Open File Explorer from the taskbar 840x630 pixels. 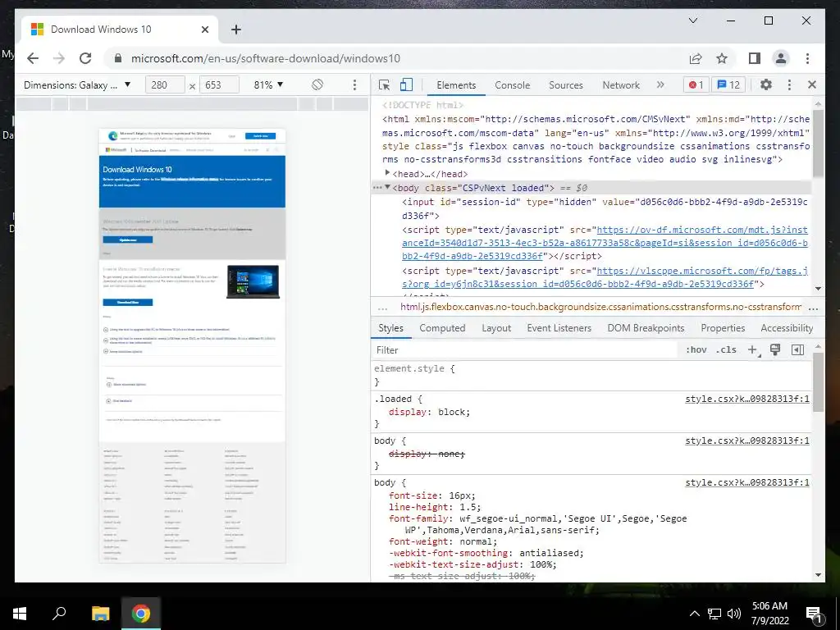(100, 614)
